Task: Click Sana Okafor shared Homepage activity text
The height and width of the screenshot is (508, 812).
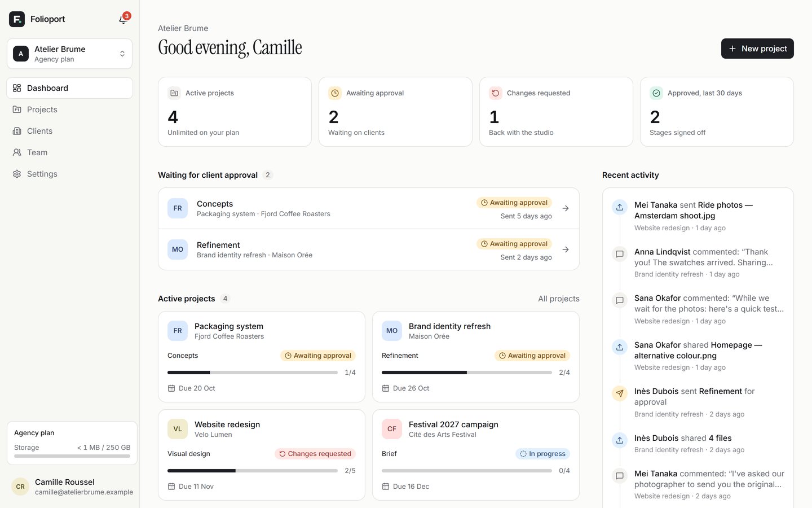Action: coord(698,351)
